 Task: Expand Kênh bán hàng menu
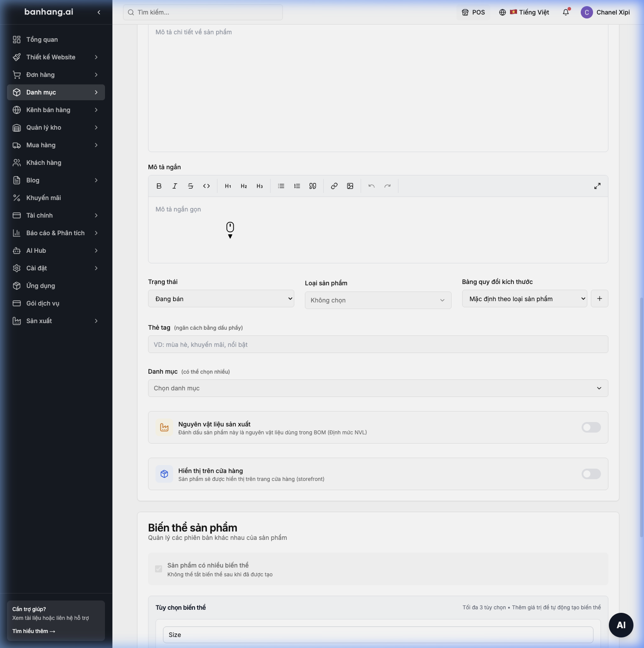pos(56,110)
